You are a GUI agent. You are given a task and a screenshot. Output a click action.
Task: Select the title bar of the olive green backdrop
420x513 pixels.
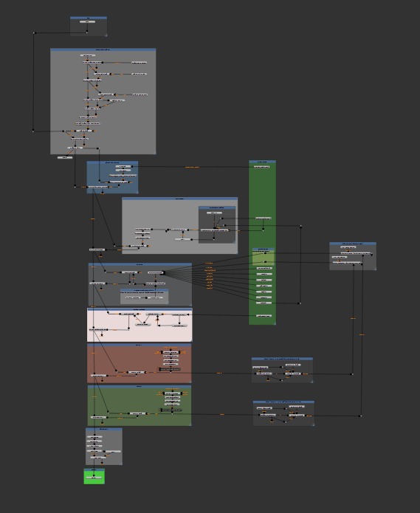(140, 386)
